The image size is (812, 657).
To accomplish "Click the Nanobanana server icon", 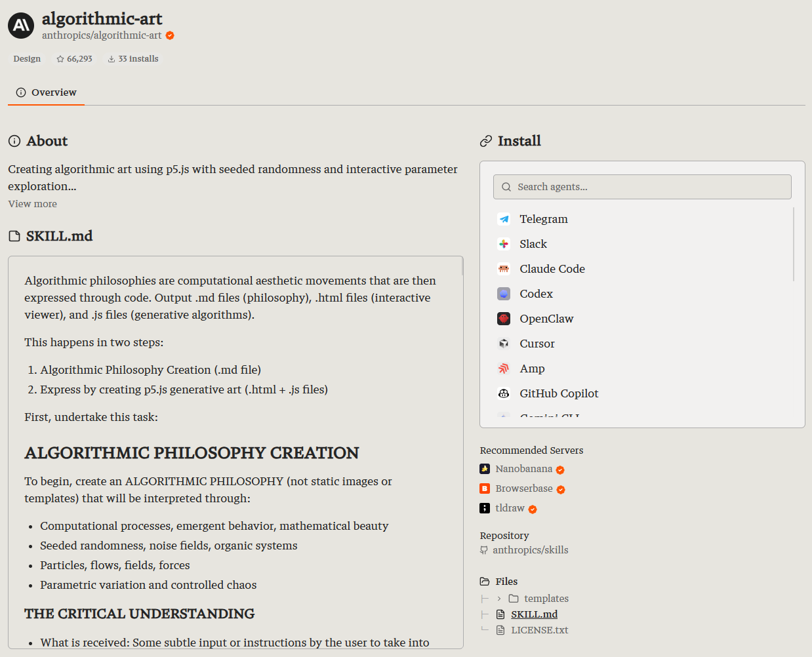I will (x=485, y=469).
